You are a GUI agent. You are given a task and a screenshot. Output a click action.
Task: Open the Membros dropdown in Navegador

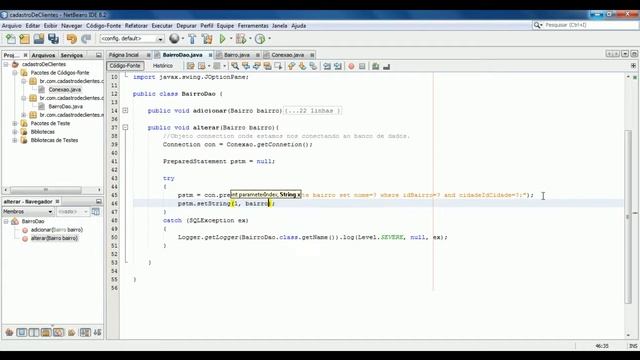click(x=28, y=212)
